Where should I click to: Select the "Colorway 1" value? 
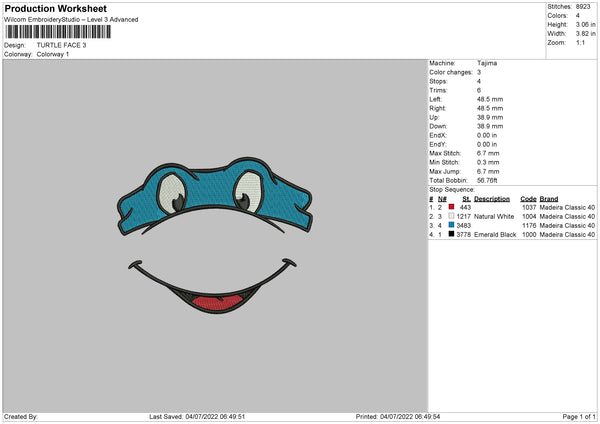53,54
